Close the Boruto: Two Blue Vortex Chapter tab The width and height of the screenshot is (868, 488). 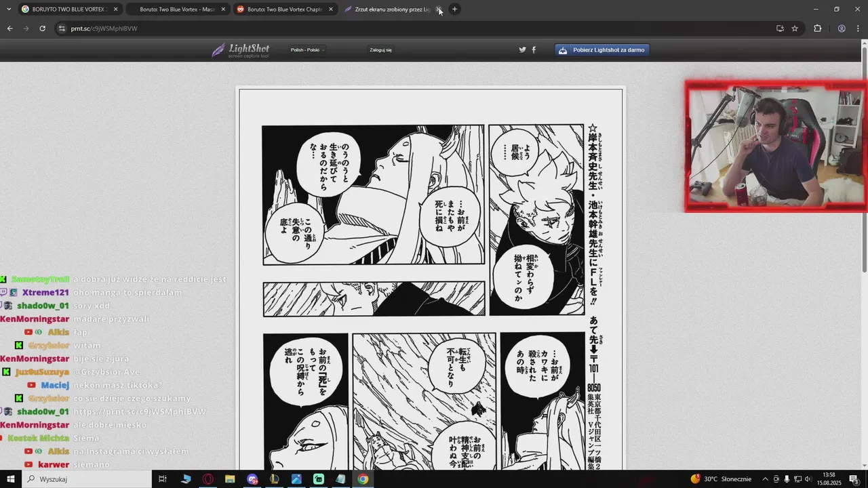[x=331, y=9]
